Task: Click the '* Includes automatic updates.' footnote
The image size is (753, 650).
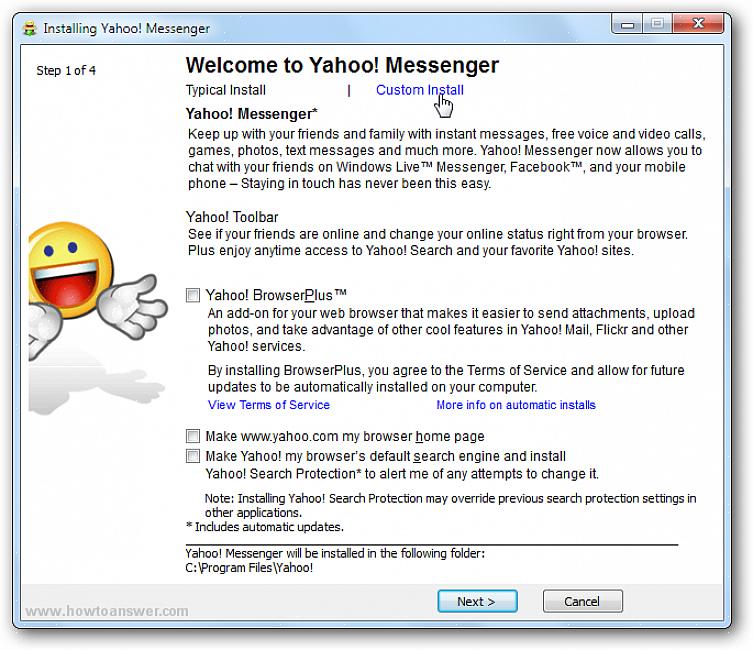Action: (x=265, y=527)
